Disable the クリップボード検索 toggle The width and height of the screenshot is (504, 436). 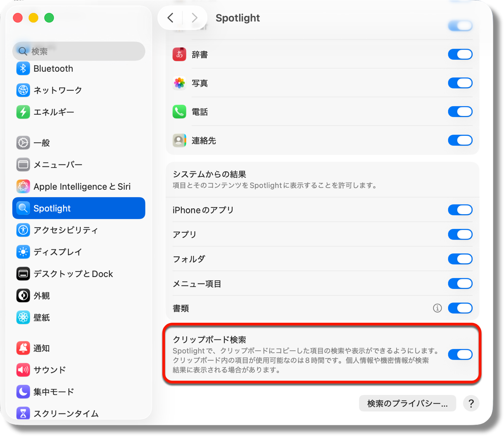[460, 355]
